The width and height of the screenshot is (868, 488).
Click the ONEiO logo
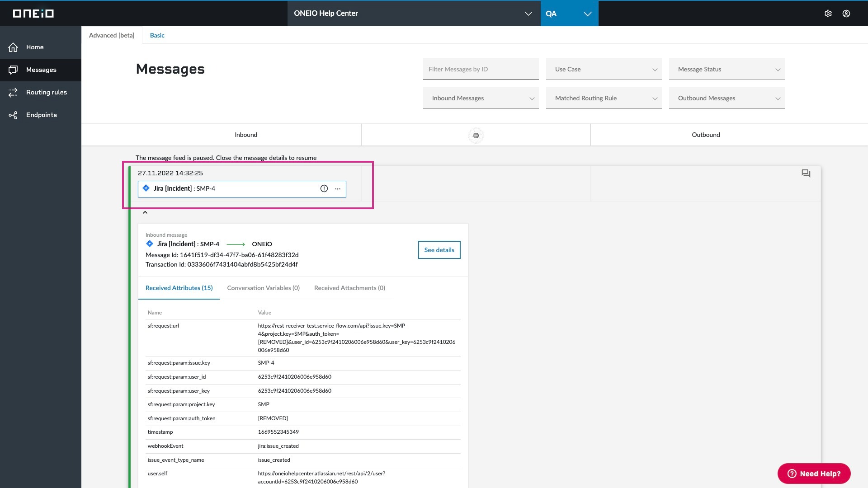point(33,14)
